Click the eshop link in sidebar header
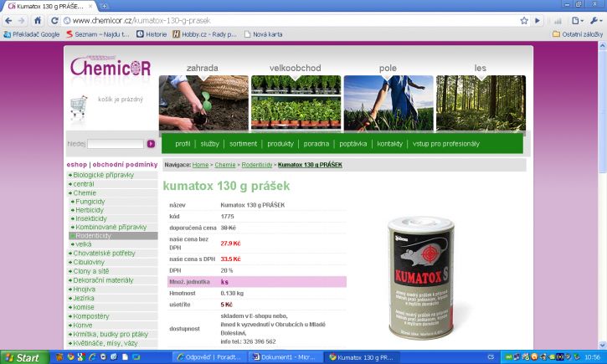This screenshot has height=364, width=607. pos(77,165)
